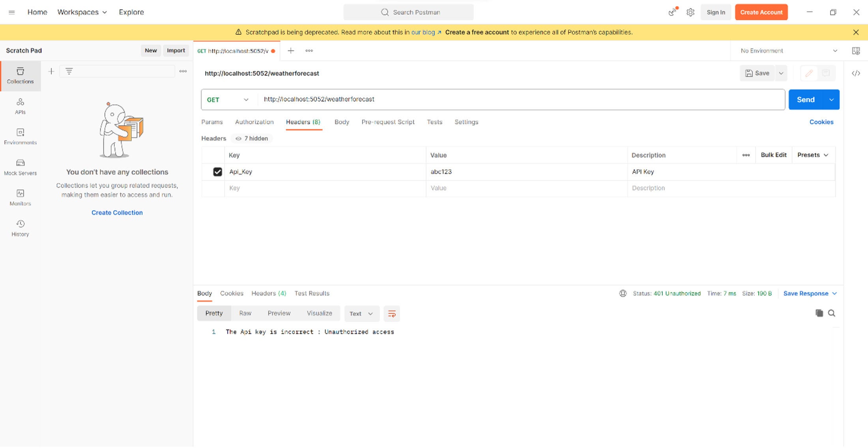868x448 pixels.
Task: Select the Collections sidebar icon
Action: tap(20, 76)
